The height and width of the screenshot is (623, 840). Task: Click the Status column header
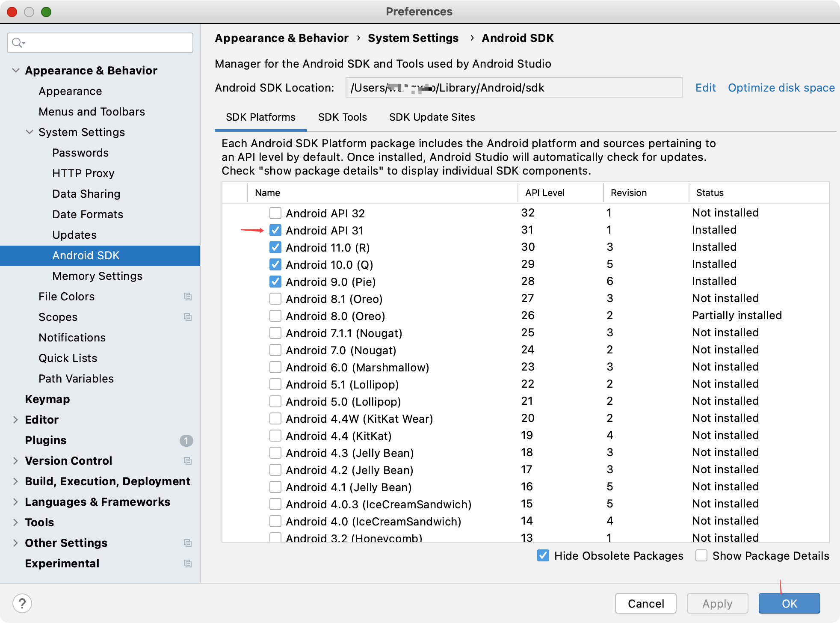(759, 193)
